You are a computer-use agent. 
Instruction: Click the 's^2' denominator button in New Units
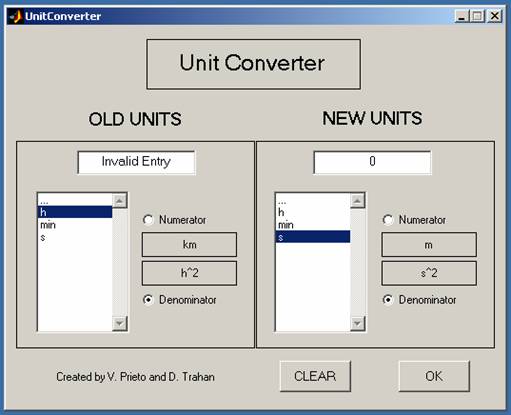[429, 273]
